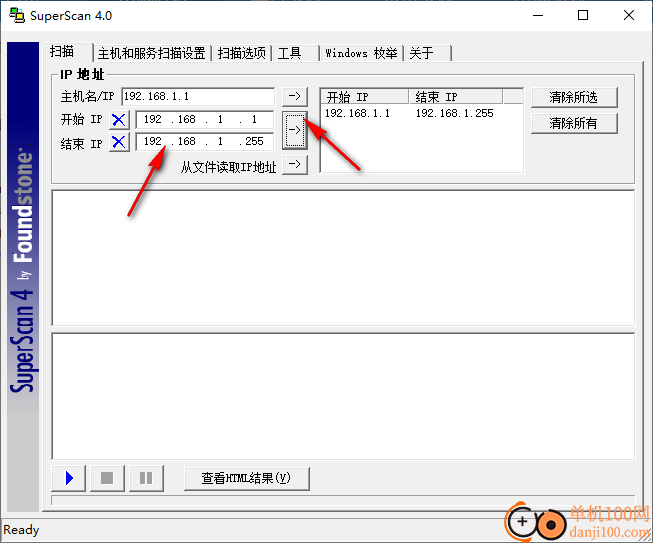This screenshot has width=653, height=543.
Task: Open the Windows 枚举 tab
Action: (x=361, y=53)
